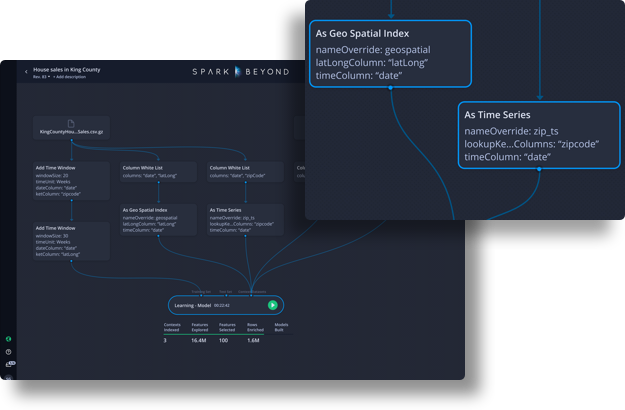Click the green status icon in sidebar
This screenshot has width=625, height=410.
point(8,339)
